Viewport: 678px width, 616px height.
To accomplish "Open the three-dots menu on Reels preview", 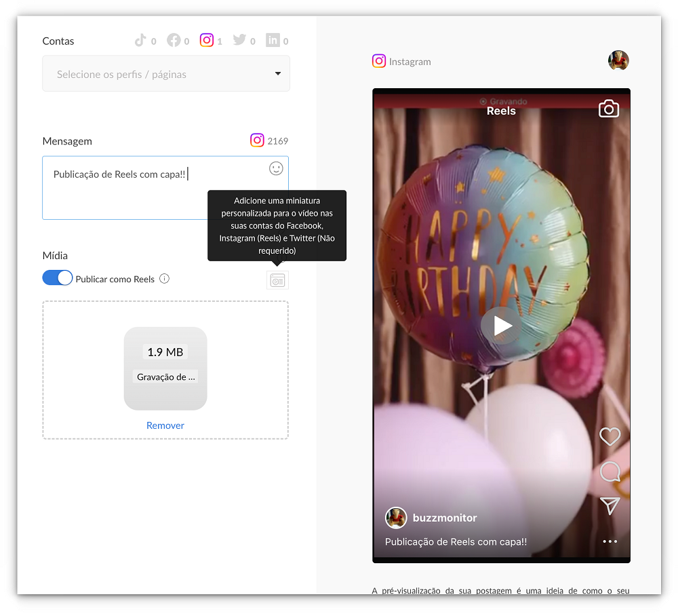I will point(610,541).
